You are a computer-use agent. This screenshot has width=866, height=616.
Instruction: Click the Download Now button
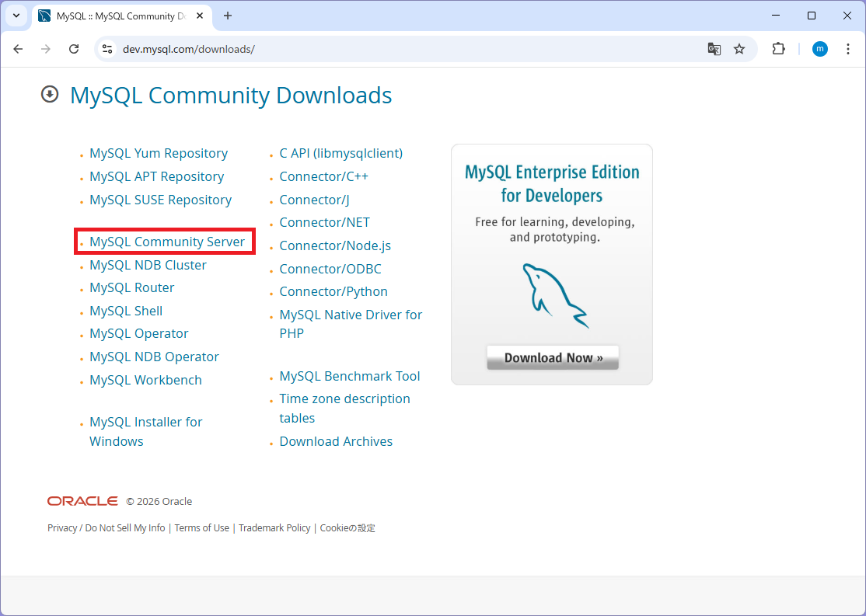pyautogui.click(x=553, y=358)
